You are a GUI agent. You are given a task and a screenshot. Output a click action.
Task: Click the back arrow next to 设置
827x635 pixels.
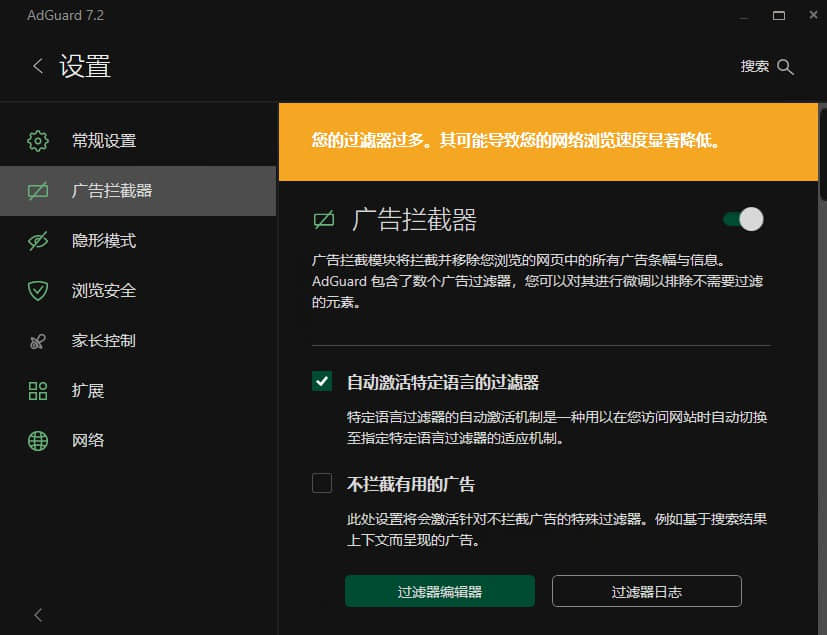(38, 66)
